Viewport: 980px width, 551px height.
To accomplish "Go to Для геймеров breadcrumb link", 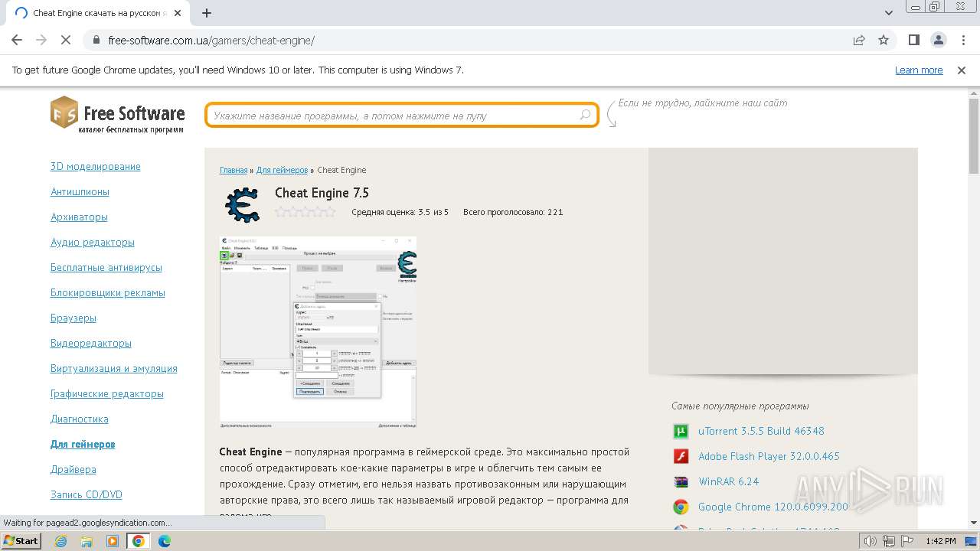I will click(x=282, y=170).
